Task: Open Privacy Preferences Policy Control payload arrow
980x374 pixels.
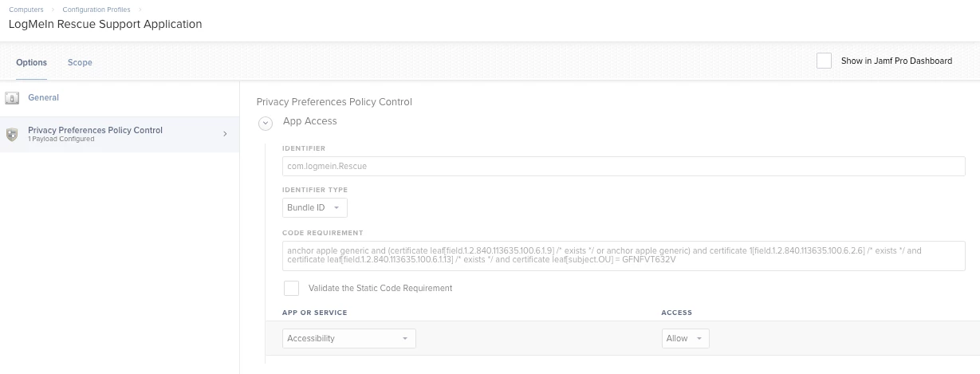Action: click(x=224, y=134)
